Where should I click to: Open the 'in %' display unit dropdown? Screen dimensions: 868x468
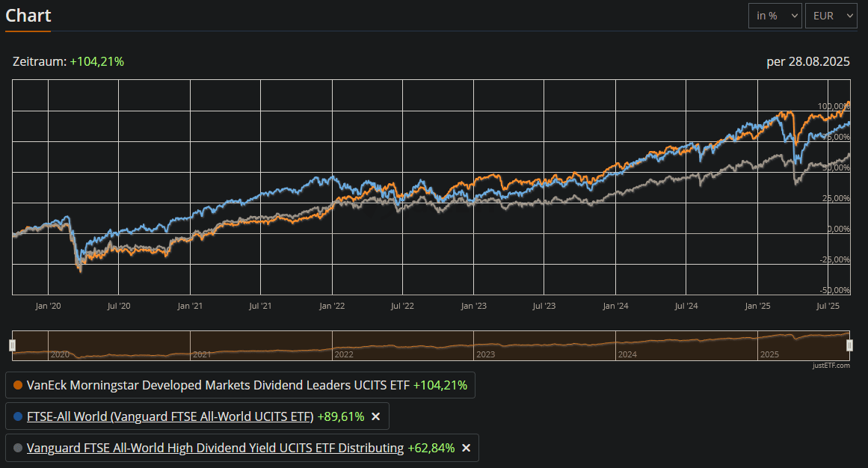click(775, 16)
